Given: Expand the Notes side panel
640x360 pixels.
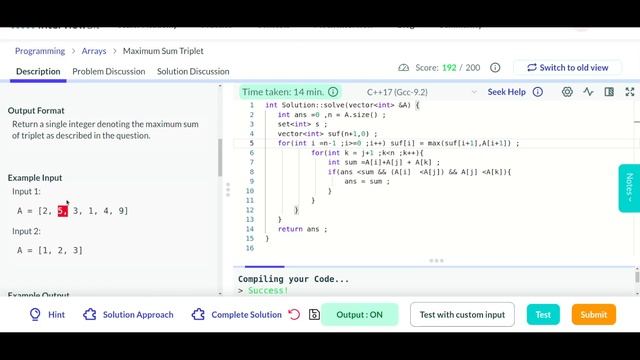Looking at the screenshot, I should [x=629, y=188].
